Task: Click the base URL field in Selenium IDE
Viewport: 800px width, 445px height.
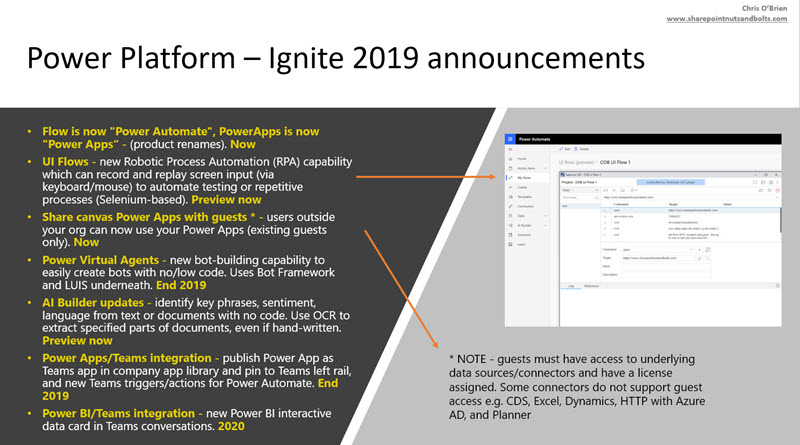Action: coord(690,197)
